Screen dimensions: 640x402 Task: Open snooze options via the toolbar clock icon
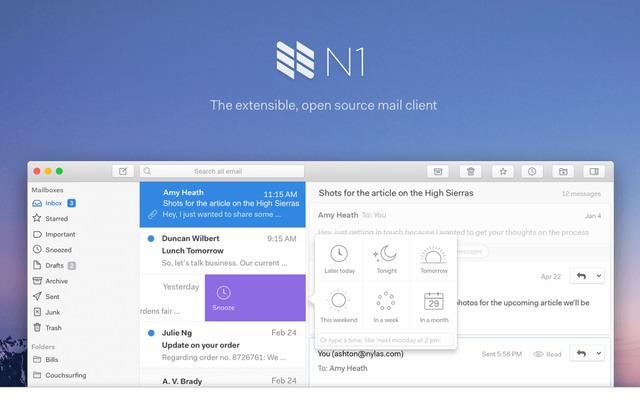(x=532, y=172)
